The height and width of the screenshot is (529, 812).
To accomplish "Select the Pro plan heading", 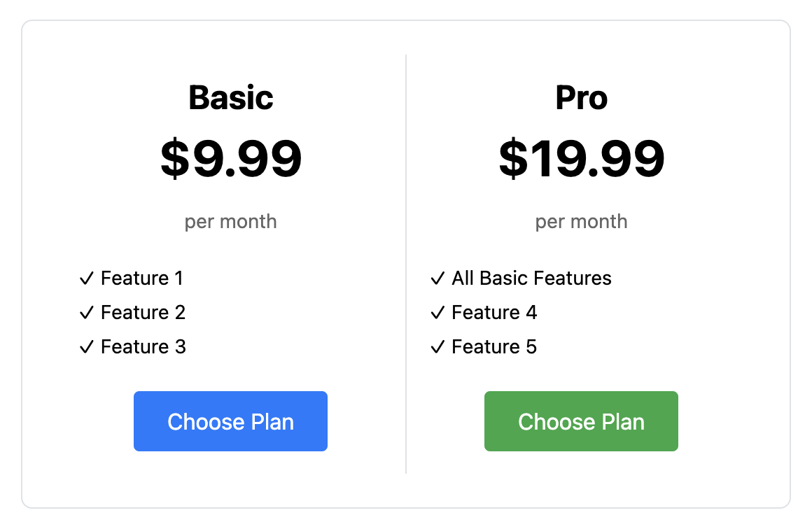I will click(x=581, y=98).
